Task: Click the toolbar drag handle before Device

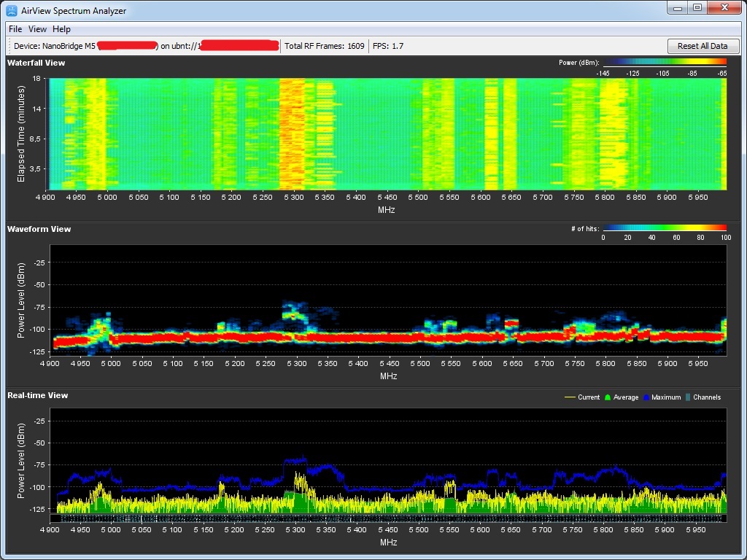Action: point(9,46)
